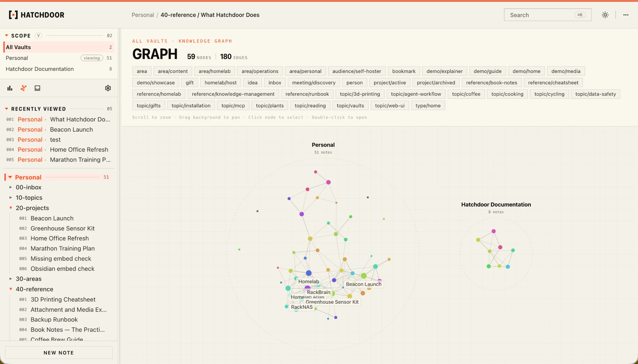Open the knowledge graph view icon
This screenshot has width=638, height=364.
pos(24,88)
